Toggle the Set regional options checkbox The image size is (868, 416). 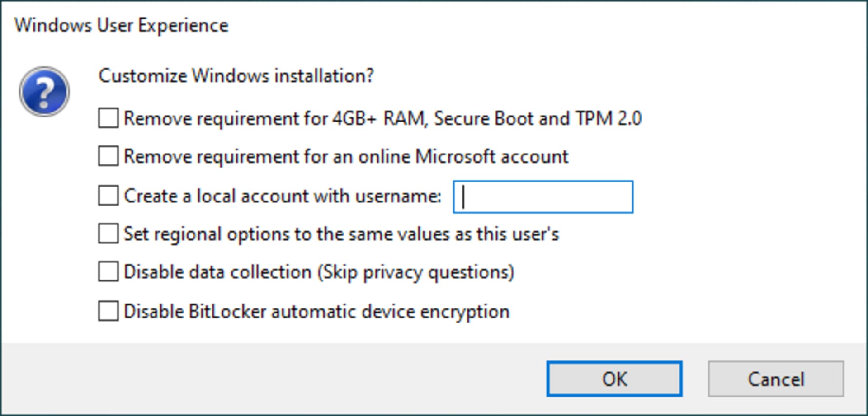108,234
